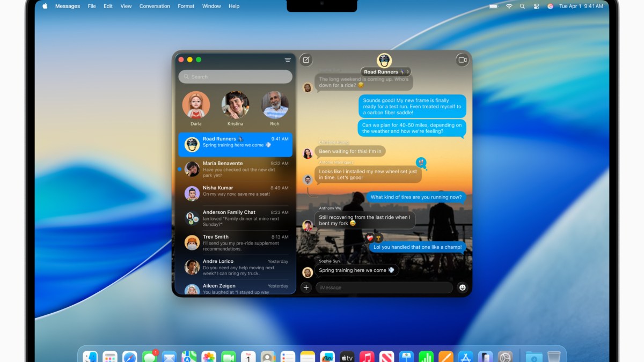Open Music app in the Dock
Screen dimensions: 644x362
[367, 357]
